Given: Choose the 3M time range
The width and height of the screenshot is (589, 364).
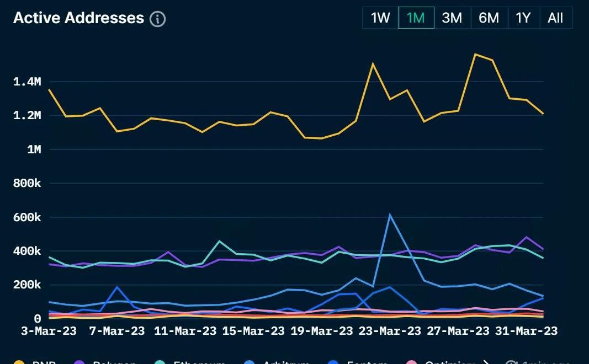Looking at the screenshot, I should click(x=452, y=18).
